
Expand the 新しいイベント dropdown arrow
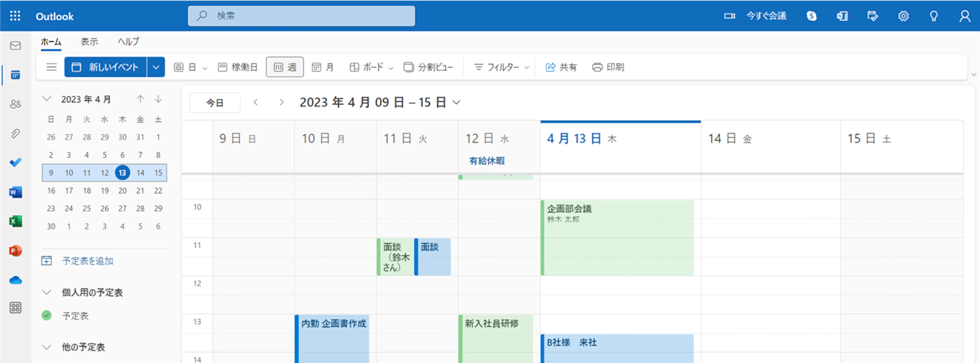pos(156,67)
